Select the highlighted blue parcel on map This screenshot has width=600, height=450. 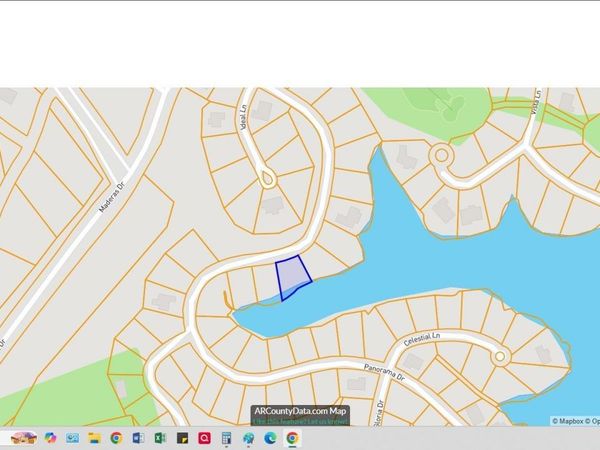pyautogui.click(x=292, y=275)
